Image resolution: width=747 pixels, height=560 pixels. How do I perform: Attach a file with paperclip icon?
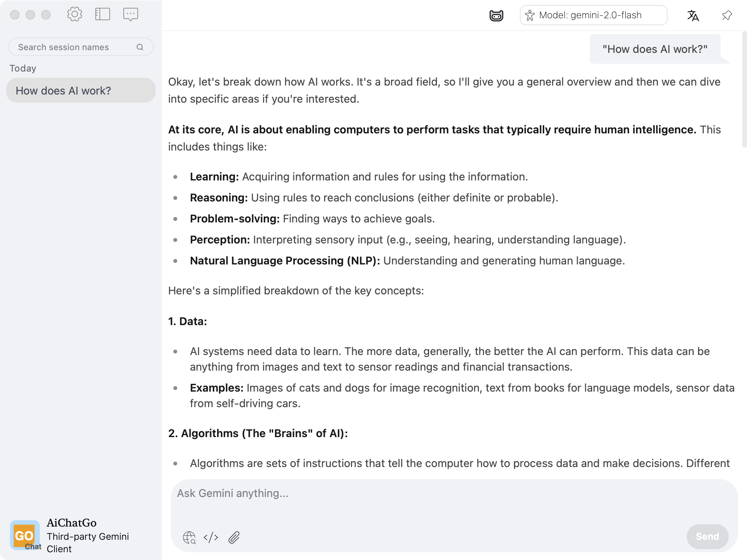(x=234, y=537)
